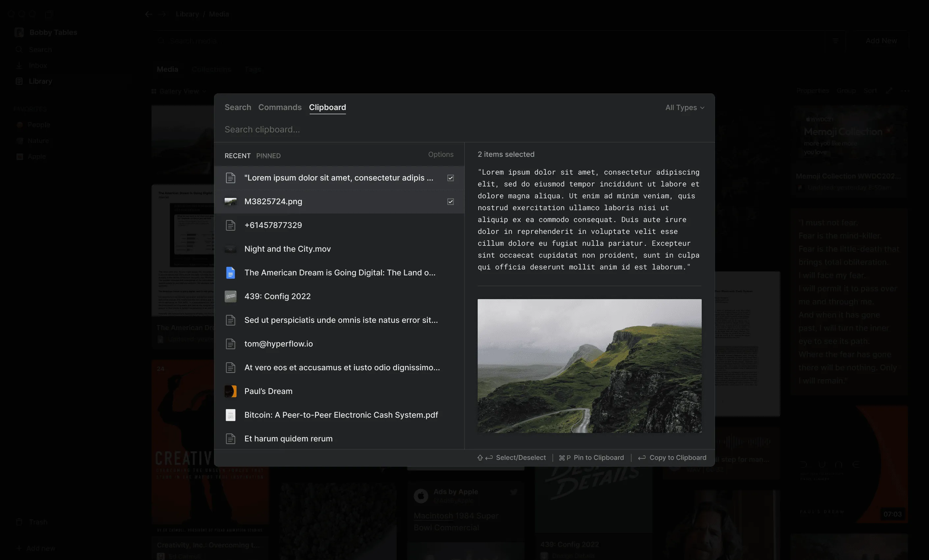Switch to the Commands tab
929x560 pixels.
[x=280, y=107]
